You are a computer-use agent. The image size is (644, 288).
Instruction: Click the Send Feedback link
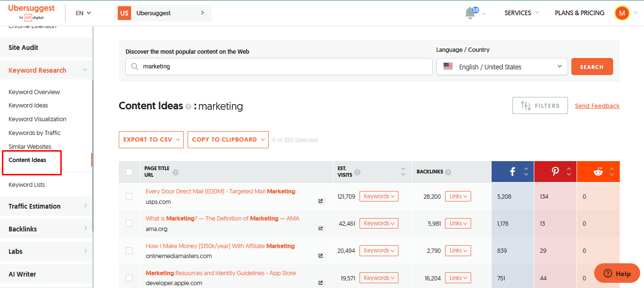click(x=597, y=106)
